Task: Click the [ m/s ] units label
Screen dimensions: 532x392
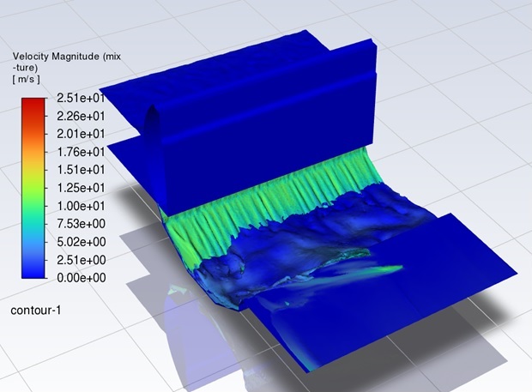Action: 26,80
